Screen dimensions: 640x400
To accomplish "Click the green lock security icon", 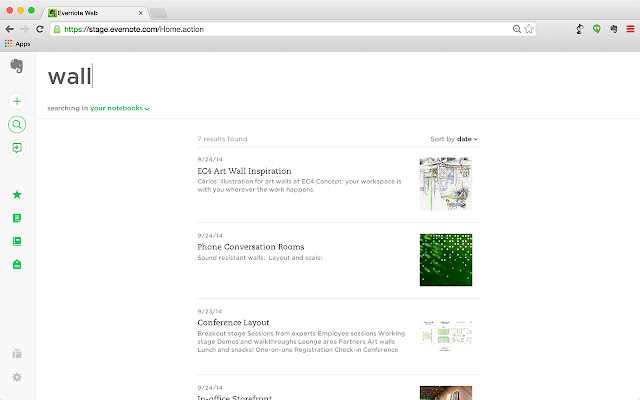I will (x=57, y=29).
